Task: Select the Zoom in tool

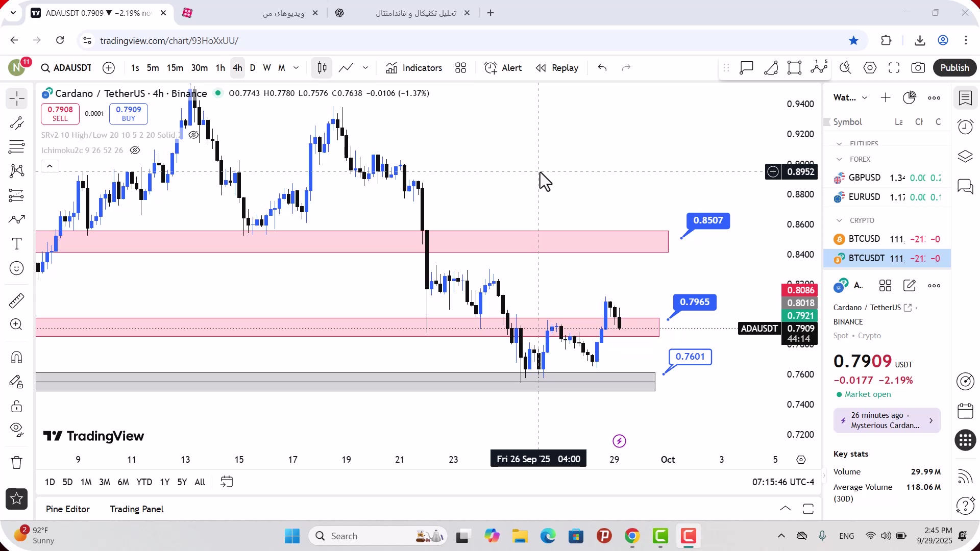Action: pos(17,324)
